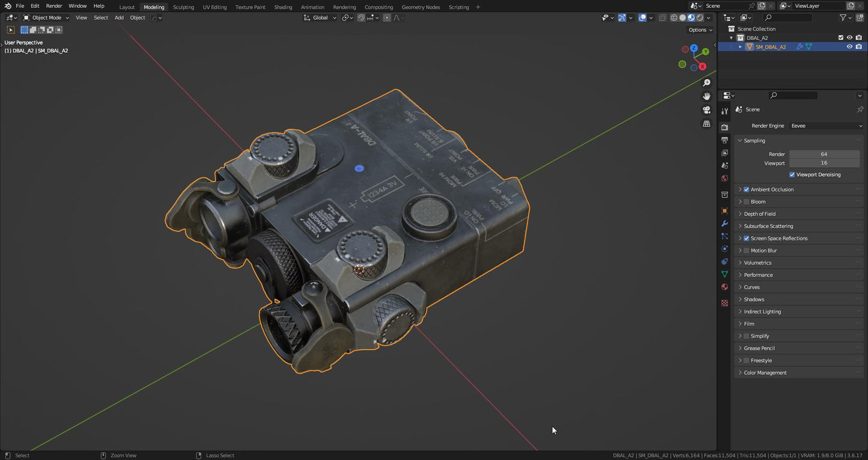Select the pan hand tool in viewport

coord(706,96)
